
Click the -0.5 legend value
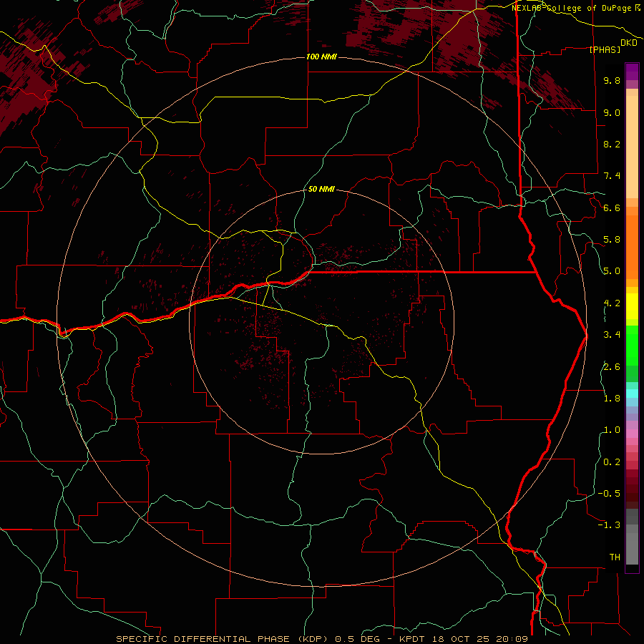(609, 494)
